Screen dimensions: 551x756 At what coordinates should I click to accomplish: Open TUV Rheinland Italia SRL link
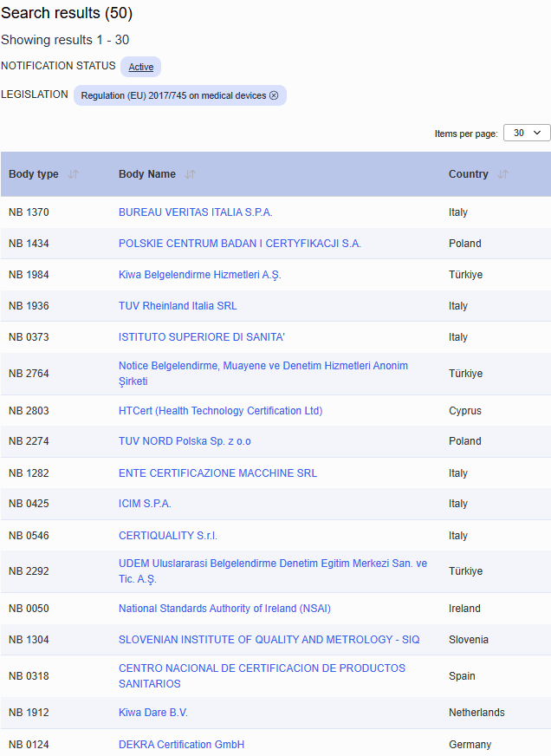point(178,306)
